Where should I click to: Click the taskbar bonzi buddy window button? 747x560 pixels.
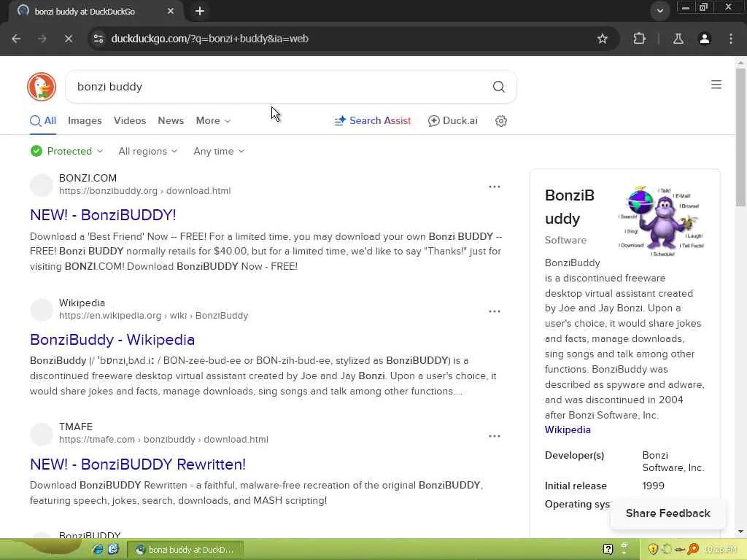pos(185,549)
